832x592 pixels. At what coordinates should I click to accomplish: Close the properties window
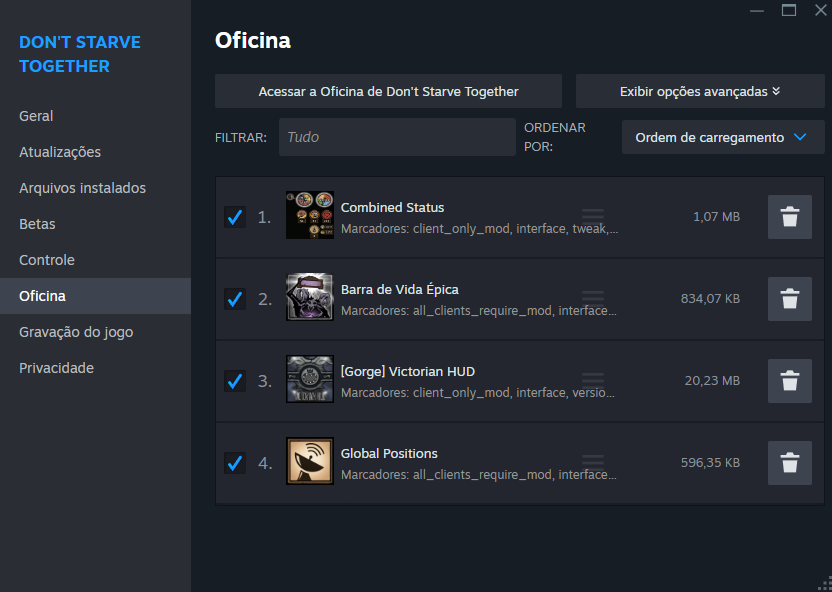pos(820,10)
